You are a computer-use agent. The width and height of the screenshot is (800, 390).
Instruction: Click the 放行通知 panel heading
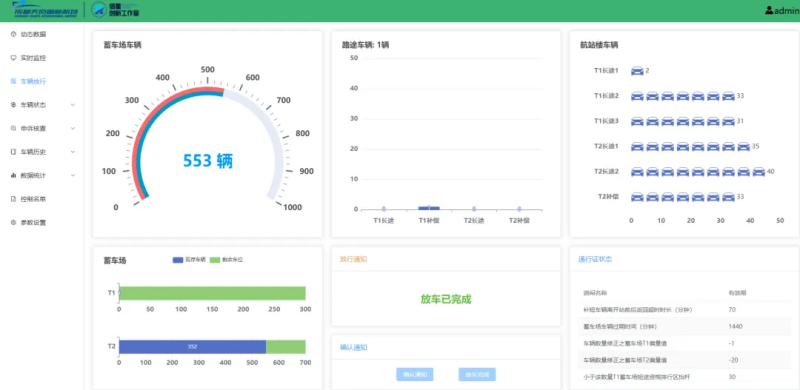354,259
